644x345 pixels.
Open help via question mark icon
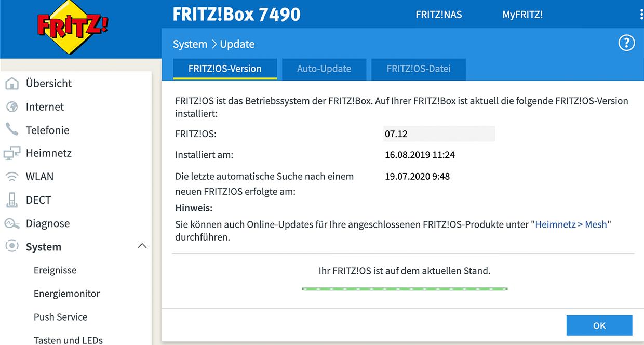coord(627,43)
